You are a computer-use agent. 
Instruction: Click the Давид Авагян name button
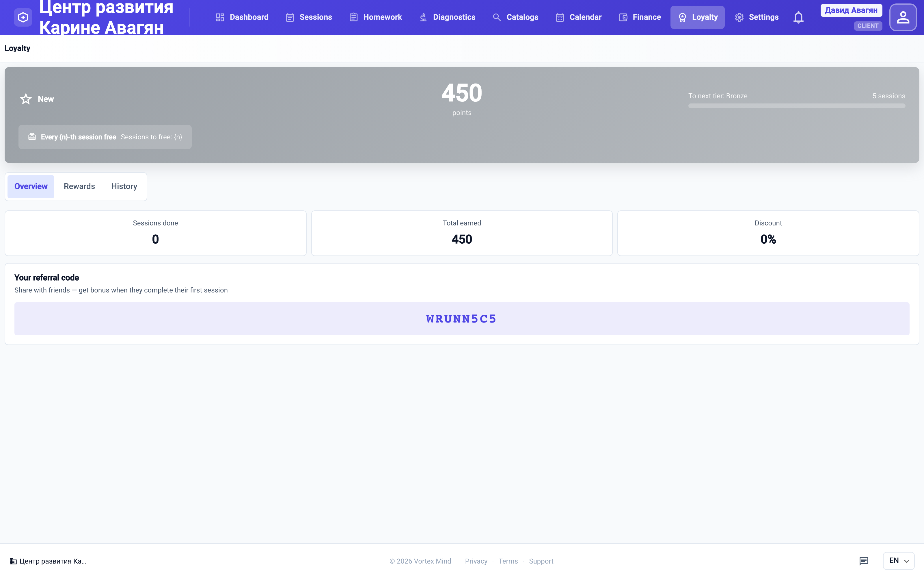tap(851, 10)
